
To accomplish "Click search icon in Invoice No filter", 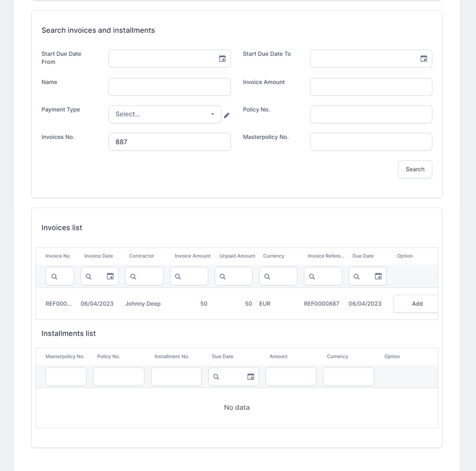I will 55,277.
